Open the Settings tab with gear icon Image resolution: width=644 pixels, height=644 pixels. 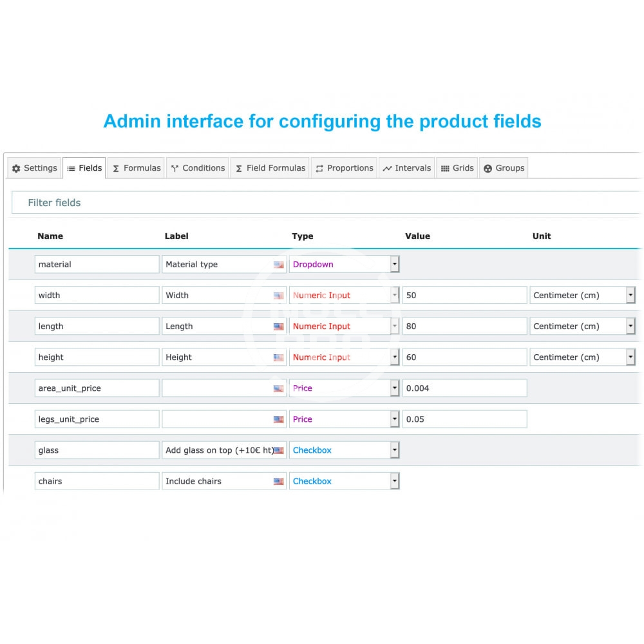click(35, 168)
